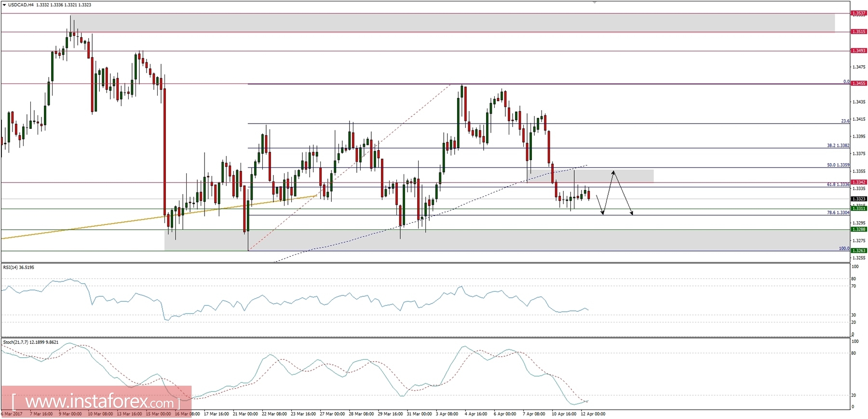Click the 4 Apr 16:00 time label
This screenshot has width=868, height=419.
pyautogui.click(x=476, y=414)
